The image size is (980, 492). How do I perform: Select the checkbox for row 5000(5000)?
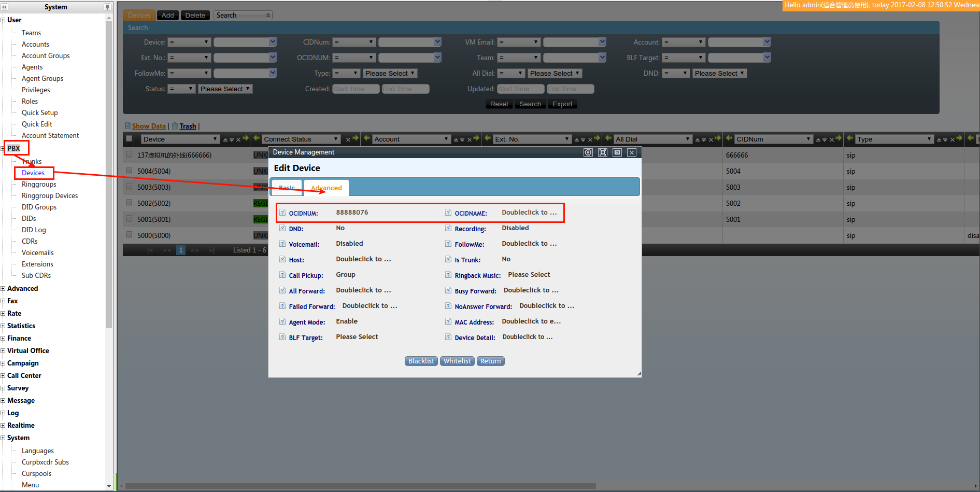(129, 235)
